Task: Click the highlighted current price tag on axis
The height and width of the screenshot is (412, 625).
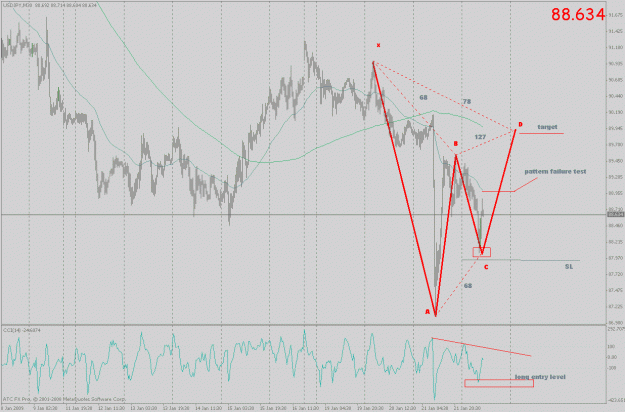Action: coord(616,214)
